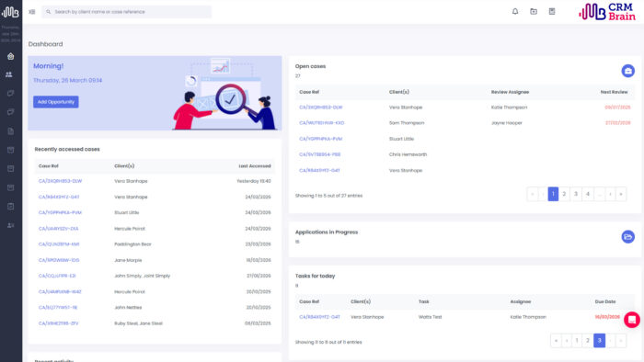The image size is (644, 362).
Task: Open John Simply, Joint Simply case link
Action: [57, 276]
